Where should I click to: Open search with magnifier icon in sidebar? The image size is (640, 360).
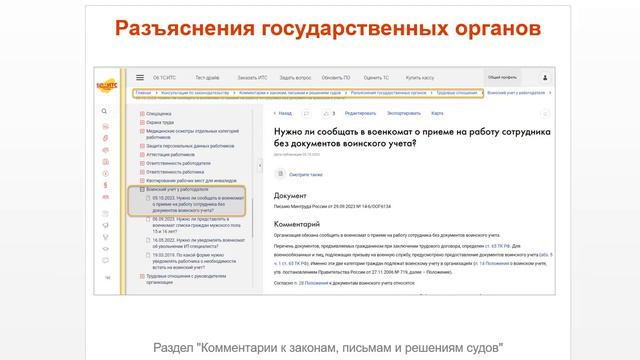(x=104, y=111)
